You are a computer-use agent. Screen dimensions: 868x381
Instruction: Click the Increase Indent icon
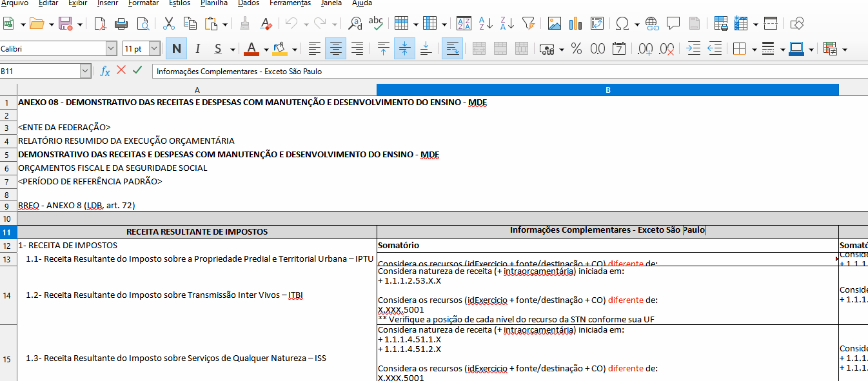(x=693, y=49)
